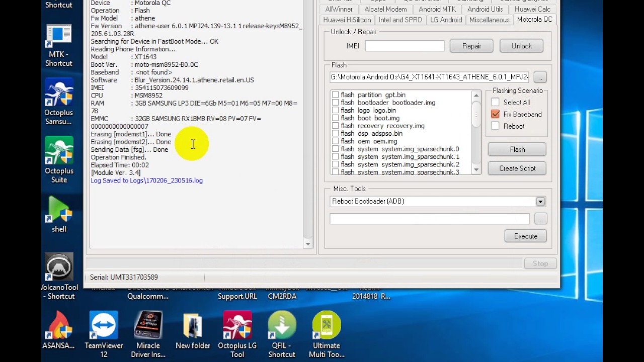Click the Unlock button
The width and height of the screenshot is (644, 362).
(x=522, y=46)
